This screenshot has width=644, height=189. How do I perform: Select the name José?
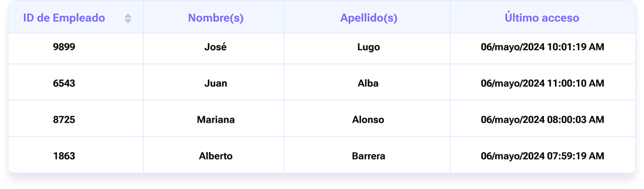click(x=215, y=47)
